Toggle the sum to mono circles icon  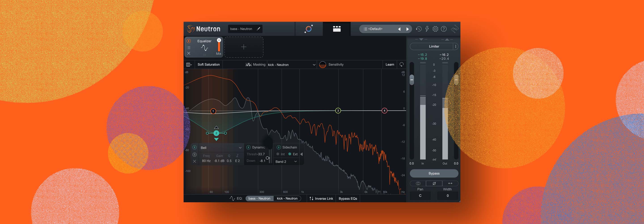(x=418, y=183)
